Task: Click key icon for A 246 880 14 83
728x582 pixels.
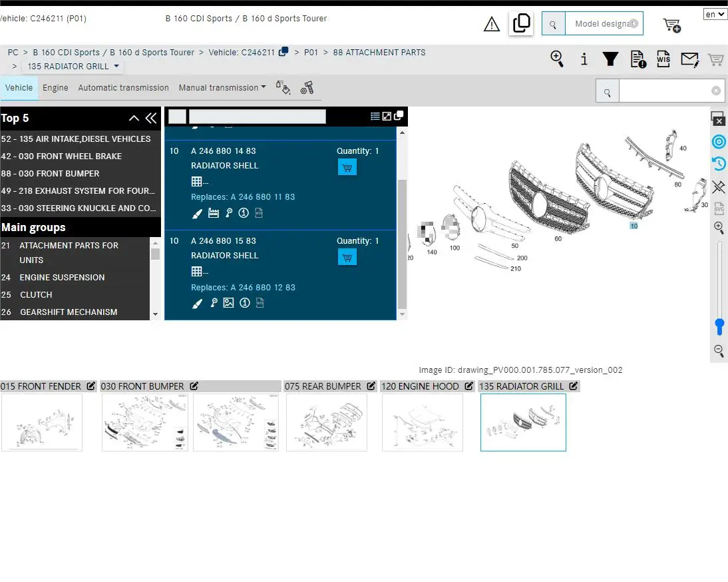Action: pos(229,213)
